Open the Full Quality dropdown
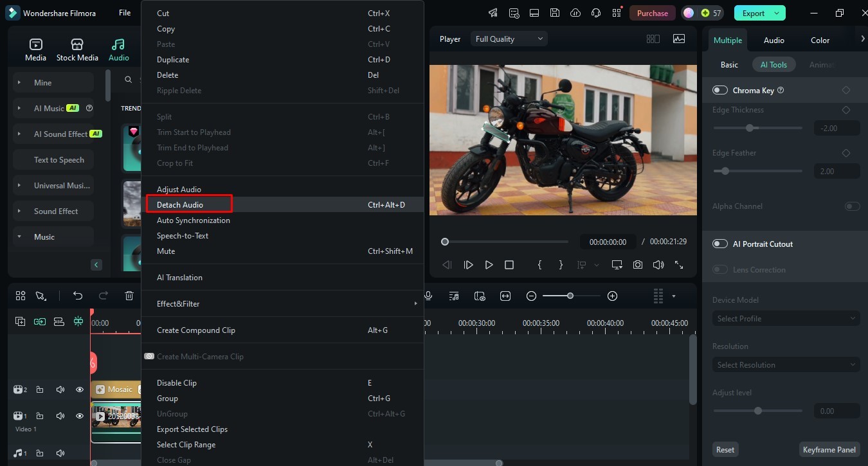The image size is (868, 466). 509,39
